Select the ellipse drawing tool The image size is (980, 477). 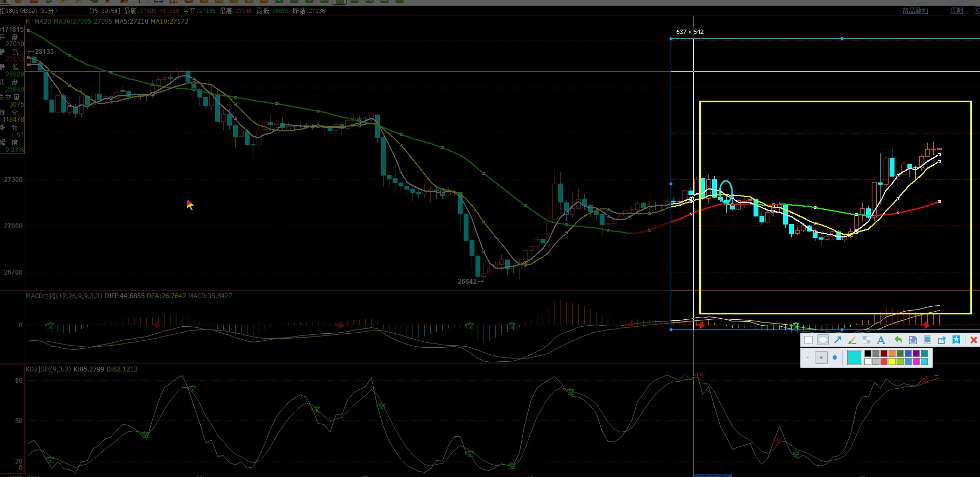tap(823, 340)
